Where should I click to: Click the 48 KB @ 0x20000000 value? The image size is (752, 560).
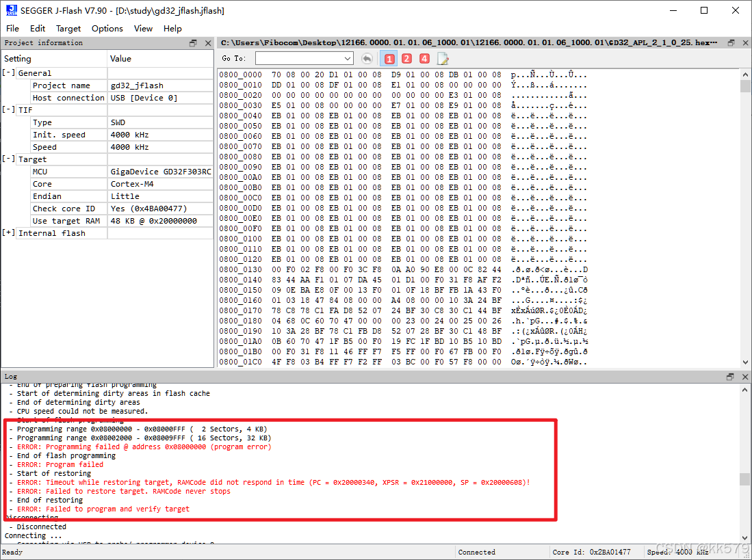(x=153, y=221)
